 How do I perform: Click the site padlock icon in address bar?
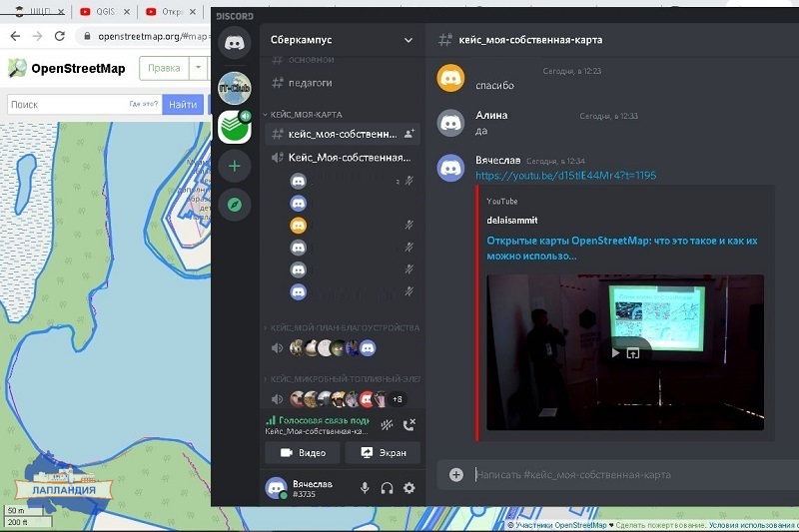click(x=87, y=36)
